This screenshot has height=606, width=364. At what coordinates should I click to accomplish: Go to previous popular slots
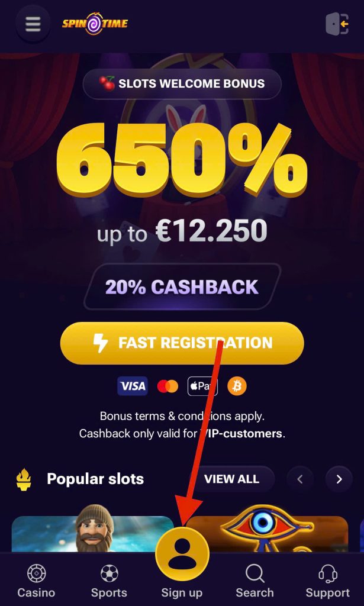click(300, 479)
